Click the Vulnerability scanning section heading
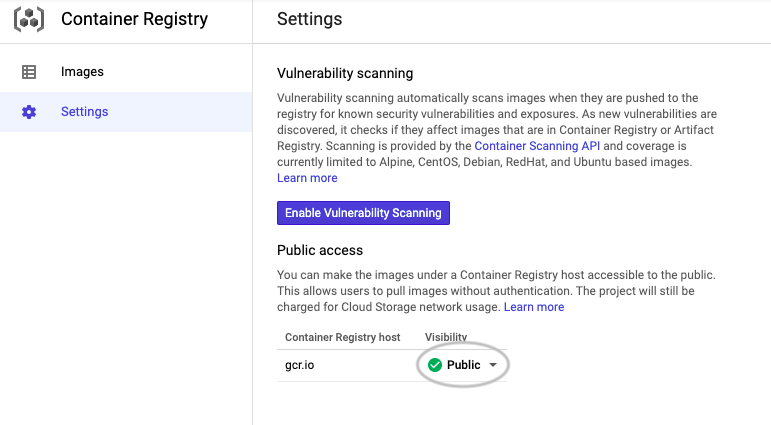This screenshot has width=771, height=425. pos(345,73)
